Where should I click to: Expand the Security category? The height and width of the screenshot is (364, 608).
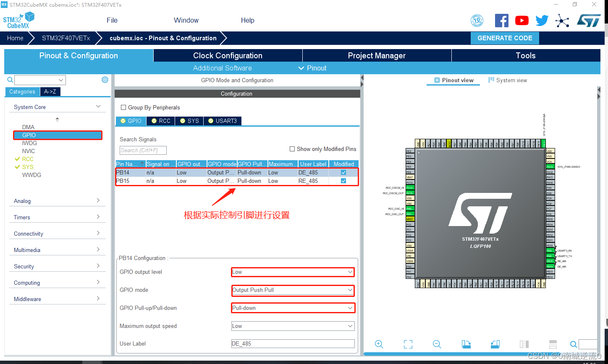(98, 266)
